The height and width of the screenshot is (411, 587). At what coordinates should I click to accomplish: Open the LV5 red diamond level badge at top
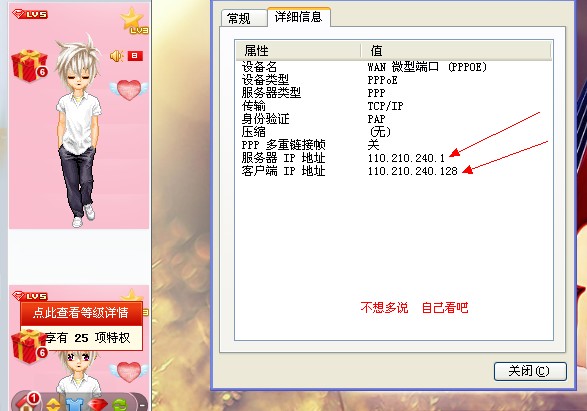(x=30, y=14)
